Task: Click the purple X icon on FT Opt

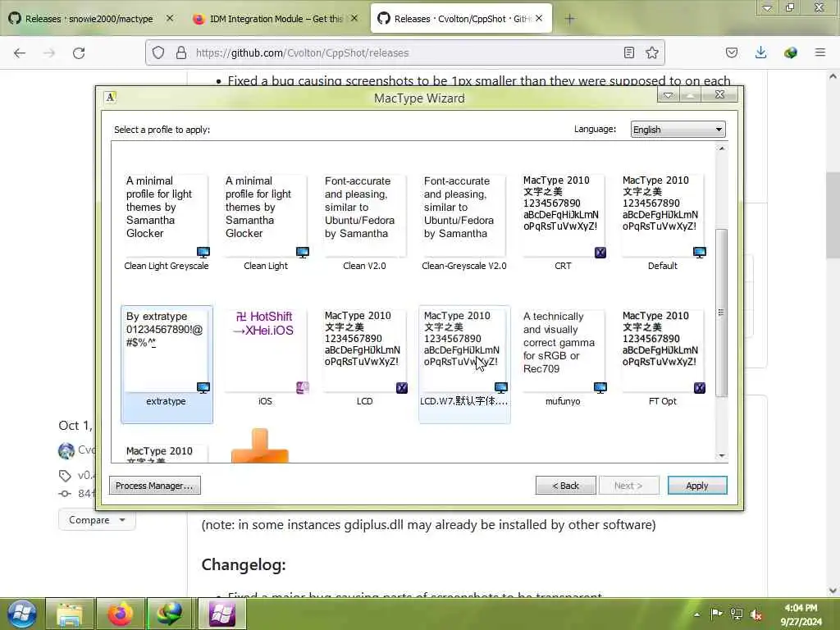Action: coord(700,388)
